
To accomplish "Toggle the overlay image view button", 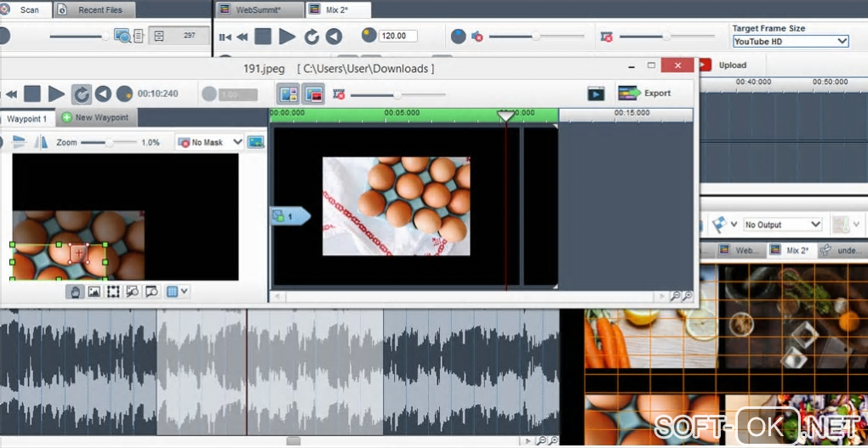I will [313, 94].
